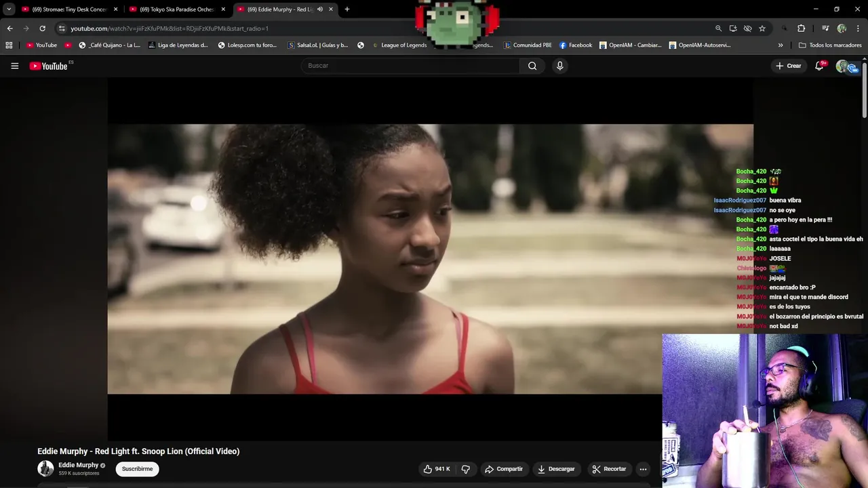The height and width of the screenshot is (488, 868).
Task: Go to YouTube home via the logo
Action: pos(49,66)
